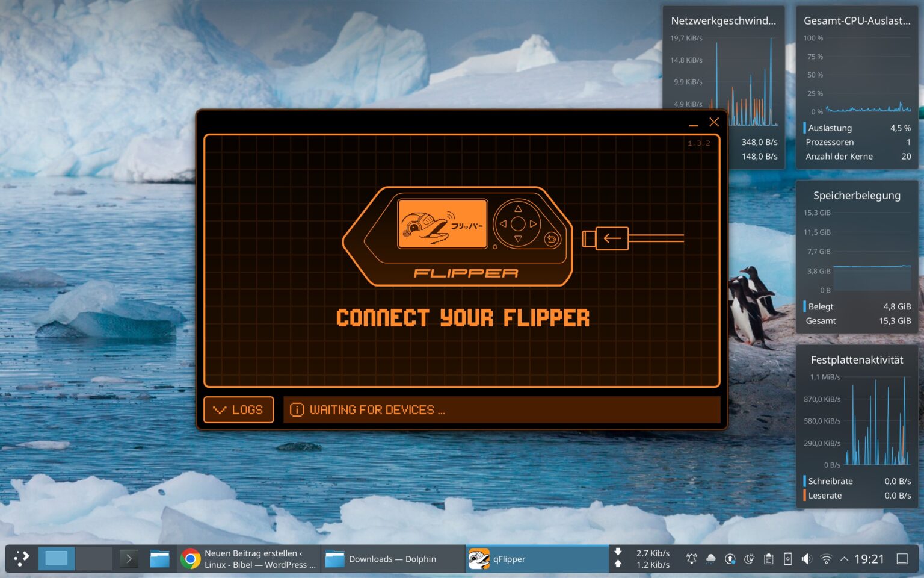Open the file manager icon in taskbar

[x=159, y=559]
